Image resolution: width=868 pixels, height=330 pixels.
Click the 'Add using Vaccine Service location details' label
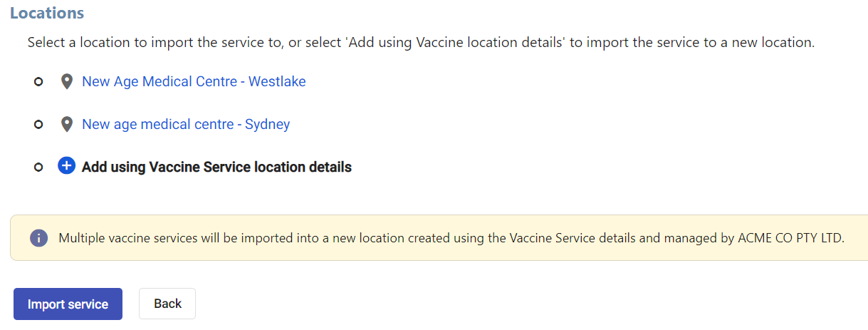(x=216, y=167)
